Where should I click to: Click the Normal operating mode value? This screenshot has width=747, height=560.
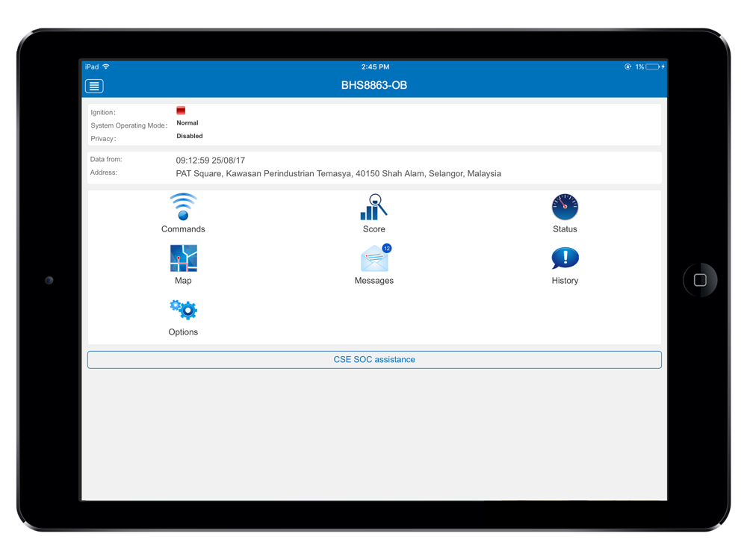tap(187, 123)
